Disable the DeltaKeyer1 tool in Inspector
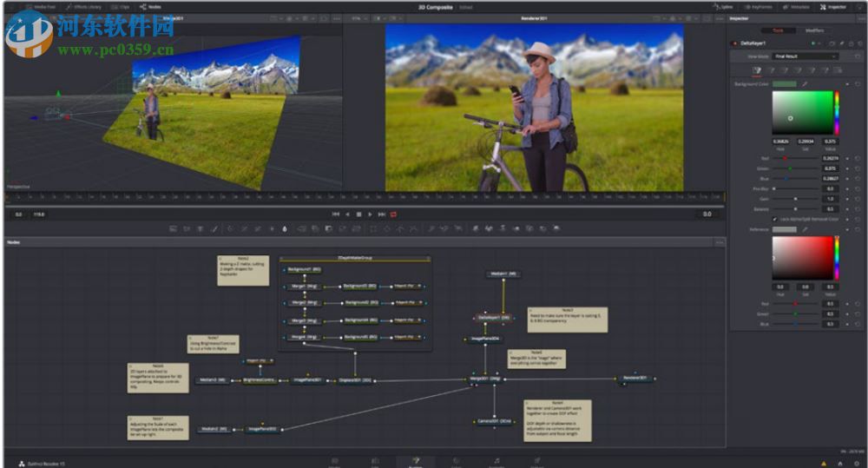Screen dimensions: 868x468 tap(735, 43)
